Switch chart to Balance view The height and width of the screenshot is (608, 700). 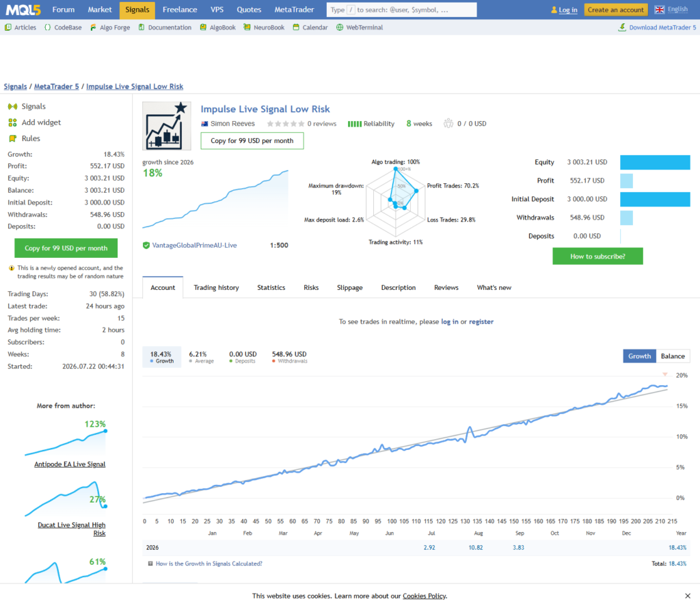(x=673, y=356)
